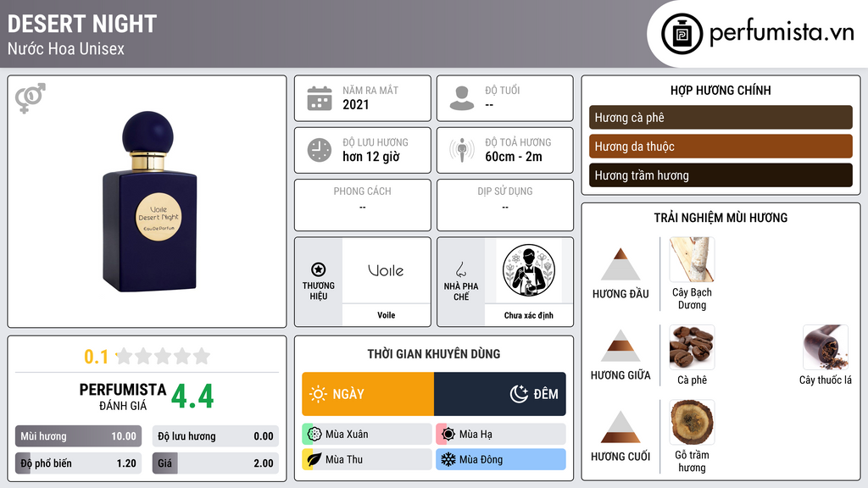868x488 pixels.
Task: Open the Voile brand name label
Action: click(x=387, y=315)
